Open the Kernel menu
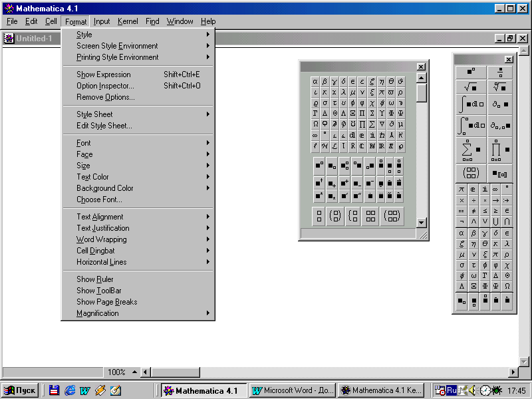The width and height of the screenshot is (532, 399). pyautogui.click(x=128, y=21)
